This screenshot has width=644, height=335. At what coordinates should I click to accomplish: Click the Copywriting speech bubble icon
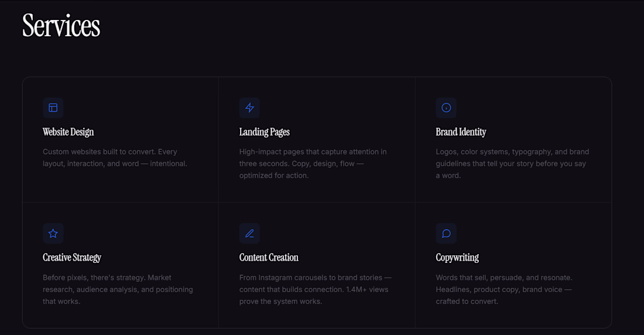click(446, 234)
